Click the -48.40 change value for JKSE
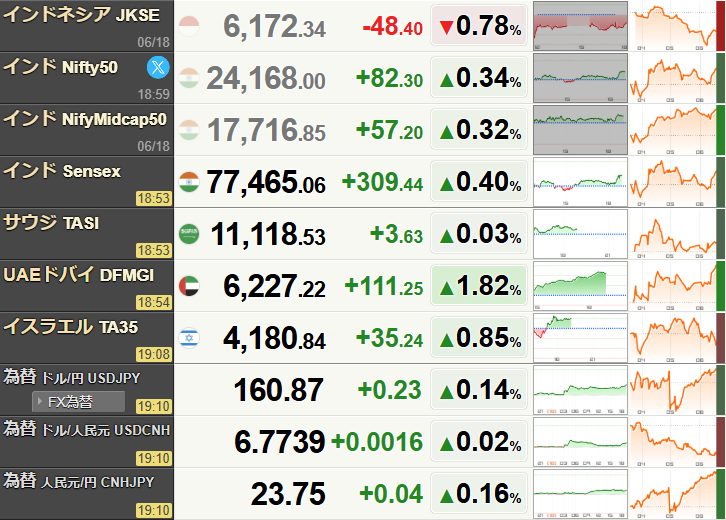The image size is (726, 520). pyautogui.click(x=393, y=26)
